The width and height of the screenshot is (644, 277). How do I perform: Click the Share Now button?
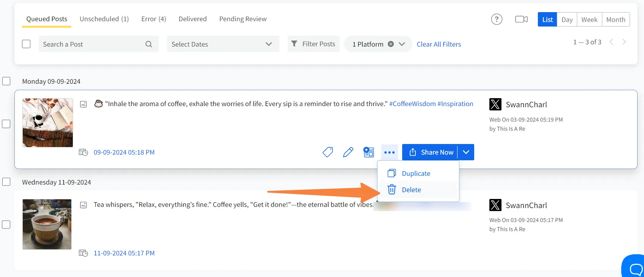tap(430, 152)
